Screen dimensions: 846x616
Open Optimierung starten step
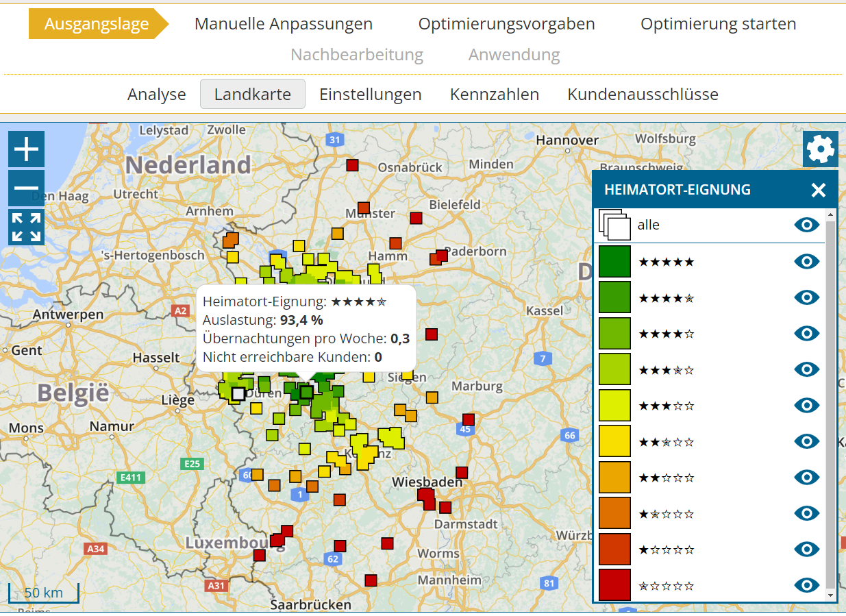[719, 24]
